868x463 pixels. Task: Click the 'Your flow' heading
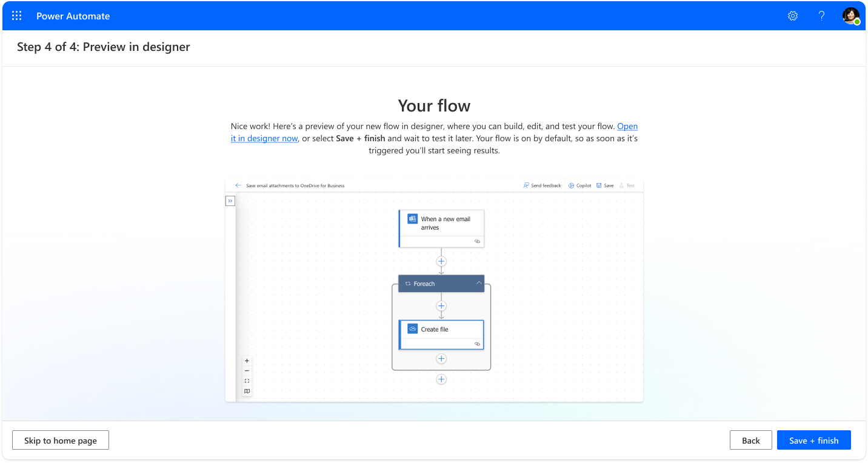[434, 105]
